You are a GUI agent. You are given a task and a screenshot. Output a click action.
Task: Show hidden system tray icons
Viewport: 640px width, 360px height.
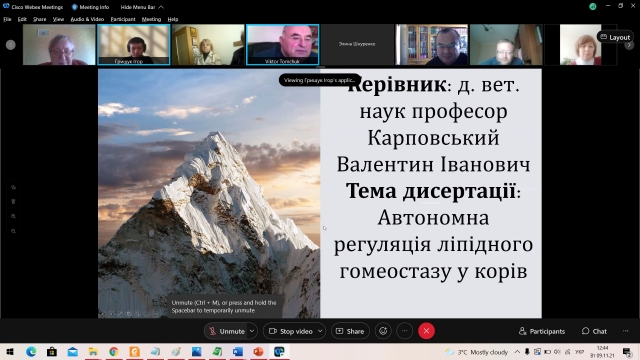click(x=517, y=352)
